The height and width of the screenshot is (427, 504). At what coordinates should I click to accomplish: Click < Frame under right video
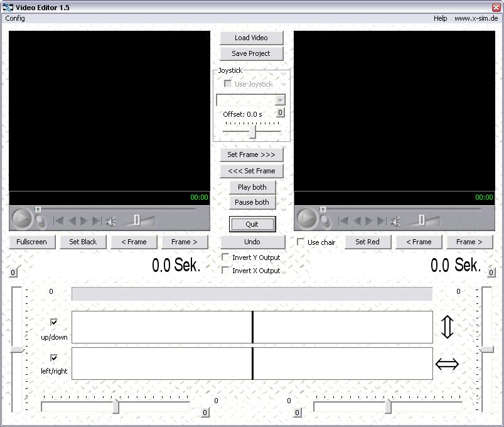[x=419, y=242]
